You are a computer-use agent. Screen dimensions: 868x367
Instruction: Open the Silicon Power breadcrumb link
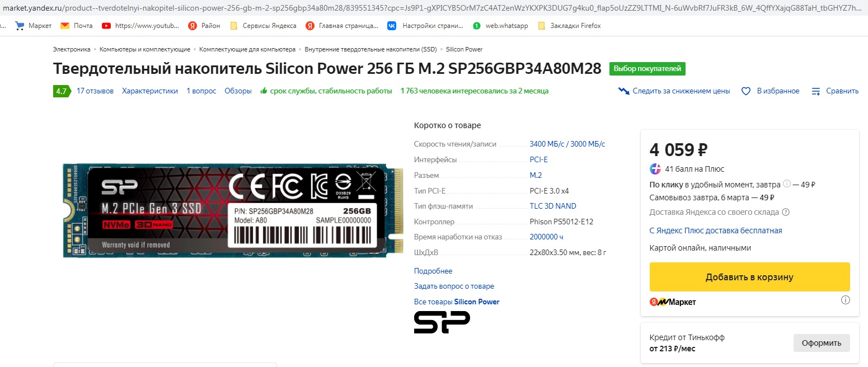tap(464, 49)
